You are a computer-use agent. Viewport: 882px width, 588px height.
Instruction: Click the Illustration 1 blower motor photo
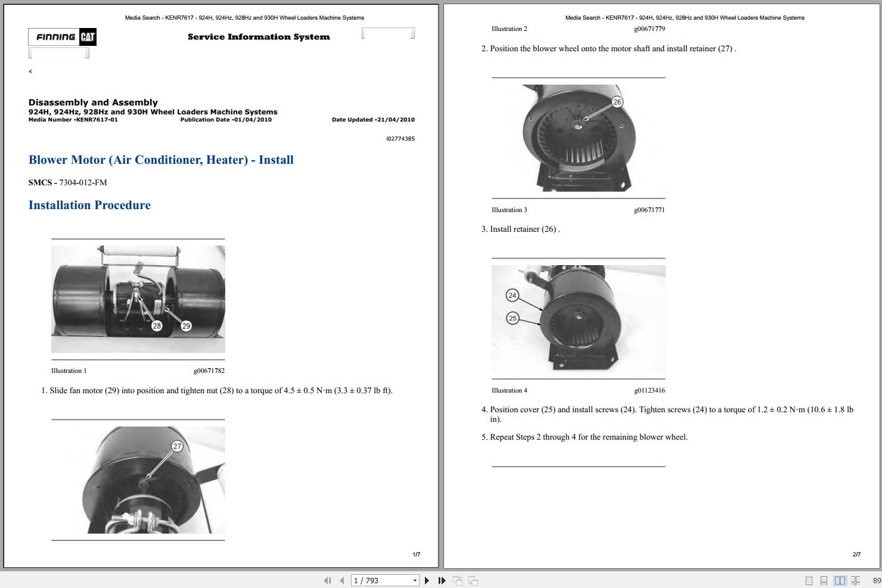point(138,298)
